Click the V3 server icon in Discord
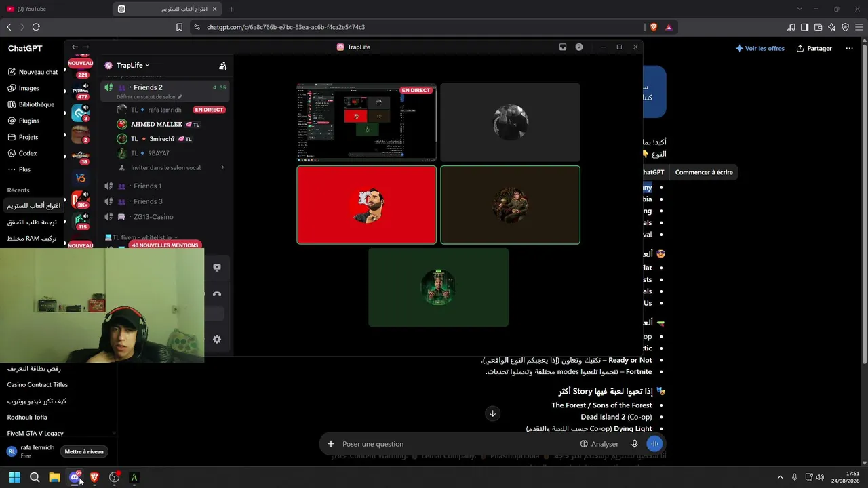The height and width of the screenshot is (488, 868). point(81,178)
